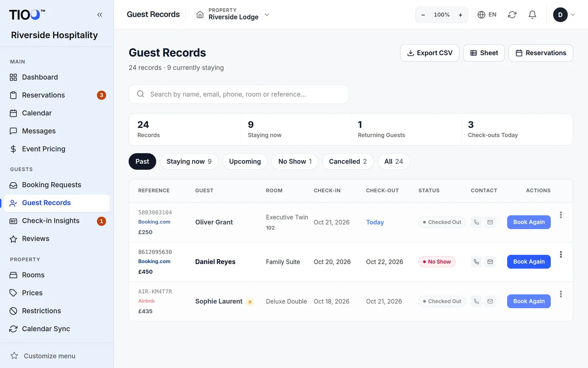Open Check-in Insights in the sidebar

pyautogui.click(x=57, y=221)
